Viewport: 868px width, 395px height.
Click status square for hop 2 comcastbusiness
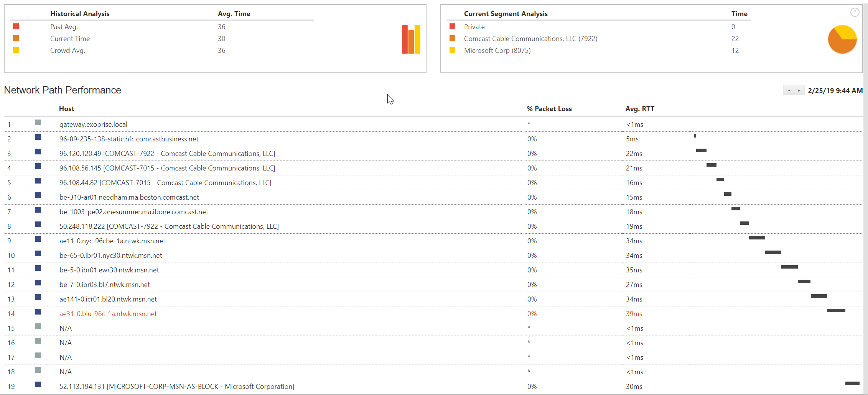point(38,137)
